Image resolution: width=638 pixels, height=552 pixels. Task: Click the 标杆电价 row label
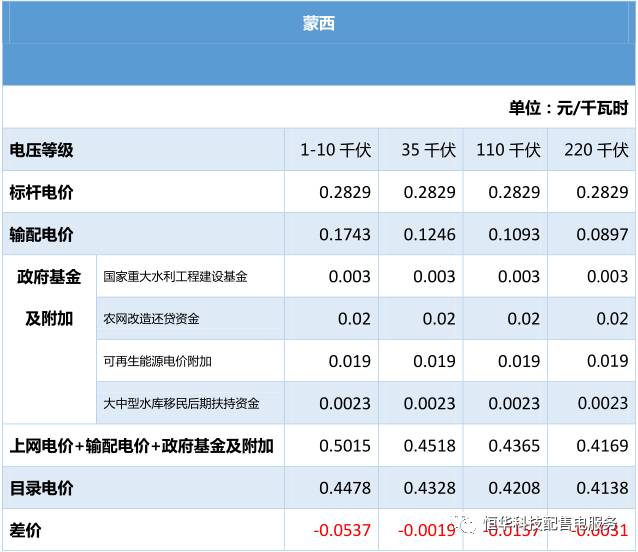(41, 192)
